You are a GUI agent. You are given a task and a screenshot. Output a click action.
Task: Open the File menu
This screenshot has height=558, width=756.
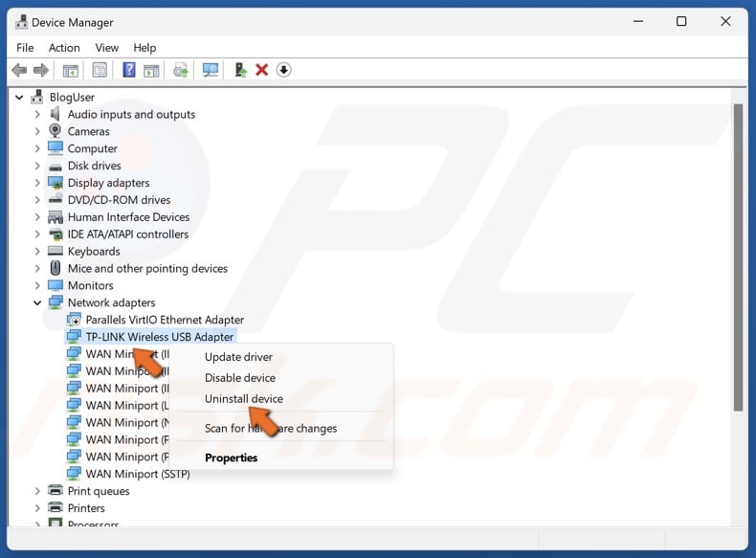[x=25, y=48]
